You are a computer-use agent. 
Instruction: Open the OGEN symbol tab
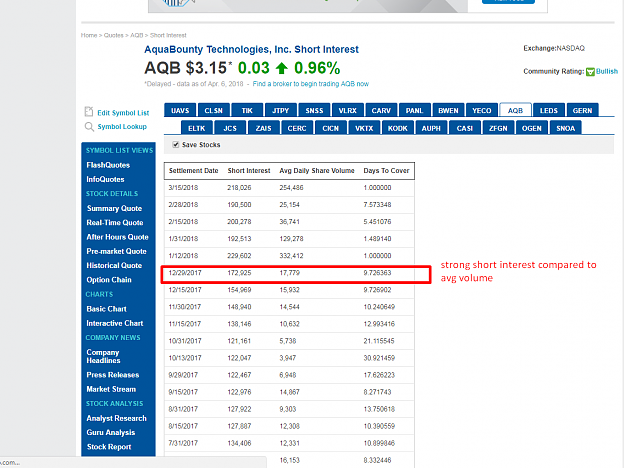532,128
